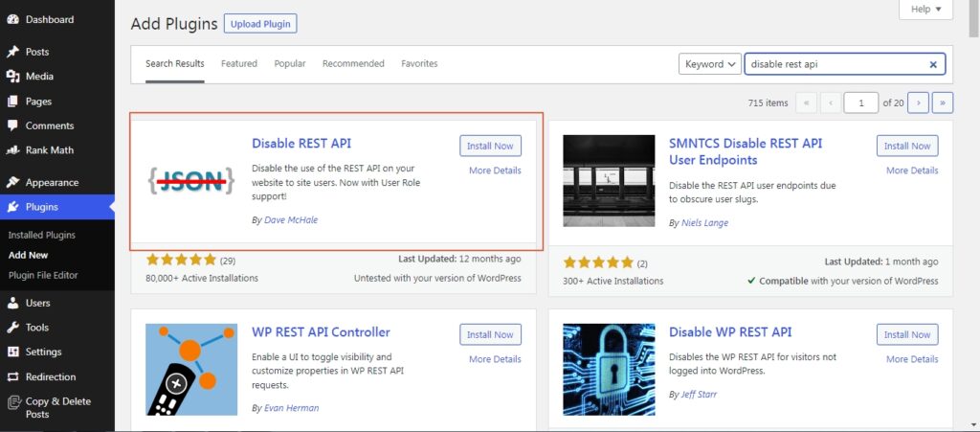
Task: Switch to the Popular tab
Action: 290,64
